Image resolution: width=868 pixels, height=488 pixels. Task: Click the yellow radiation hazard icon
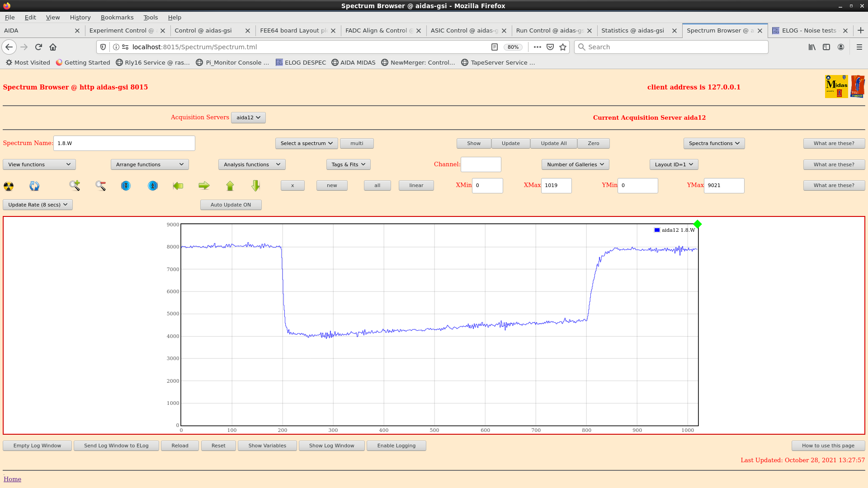9,186
